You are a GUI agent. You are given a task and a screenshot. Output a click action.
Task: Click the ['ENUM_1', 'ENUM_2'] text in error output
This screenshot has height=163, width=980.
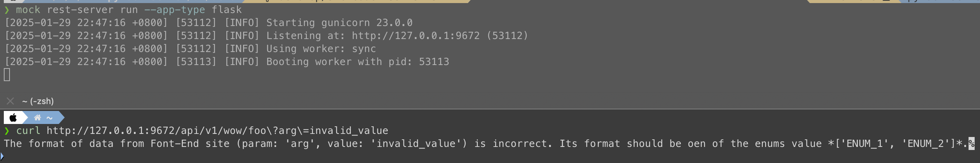[895, 144]
